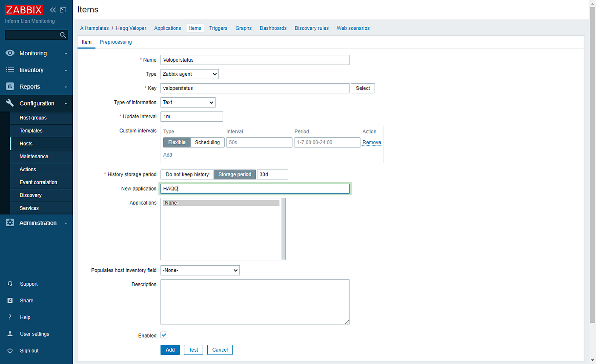This screenshot has height=364, width=596.
Task: Click the Support headset icon
Action: pos(10,284)
